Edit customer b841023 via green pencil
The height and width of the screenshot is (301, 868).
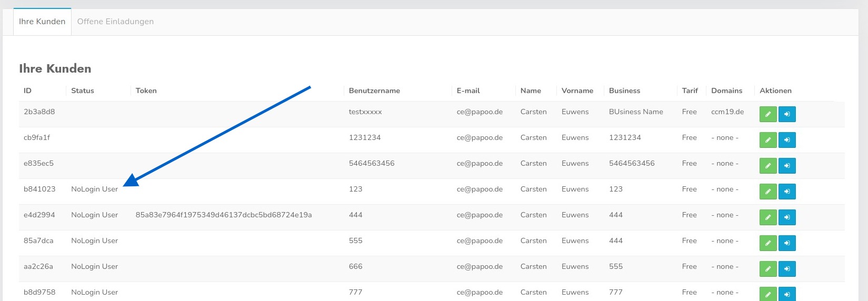tap(768, 192)
